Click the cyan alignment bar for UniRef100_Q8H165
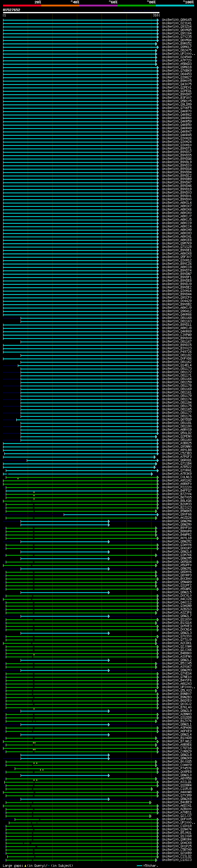Image resolution: width=197 pixels, height=868 pixels. coord(81,20)
